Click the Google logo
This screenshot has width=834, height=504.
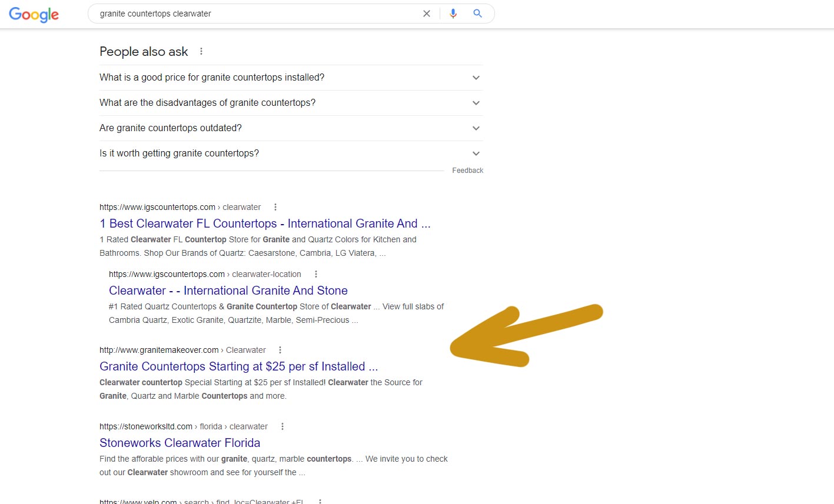34,15
